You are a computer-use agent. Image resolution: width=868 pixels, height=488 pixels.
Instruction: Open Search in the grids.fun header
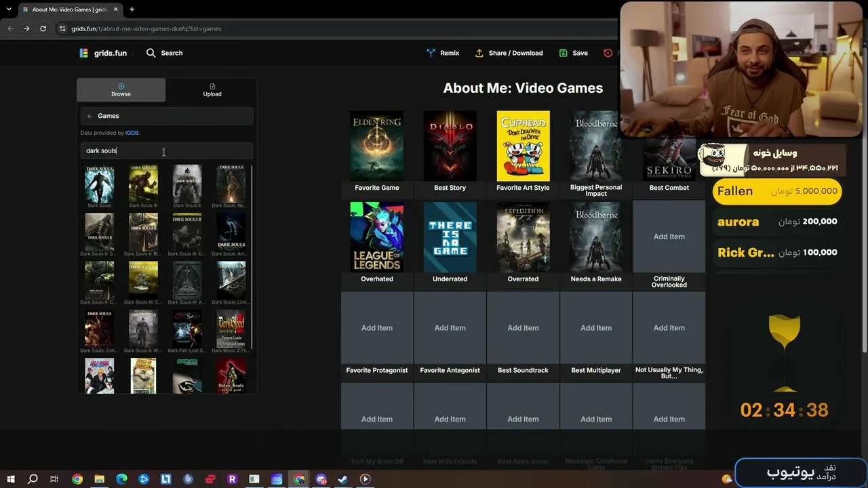click(164, 53)
